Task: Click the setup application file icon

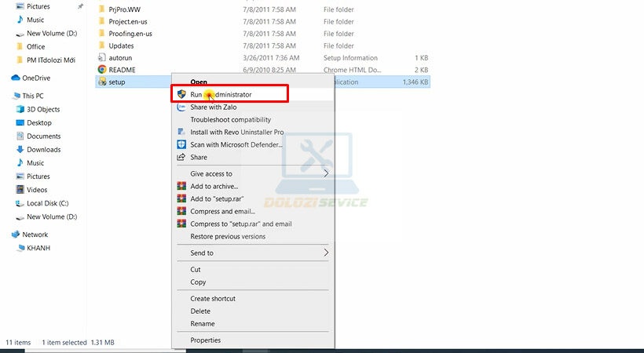Action: click(x=102, y=82)
